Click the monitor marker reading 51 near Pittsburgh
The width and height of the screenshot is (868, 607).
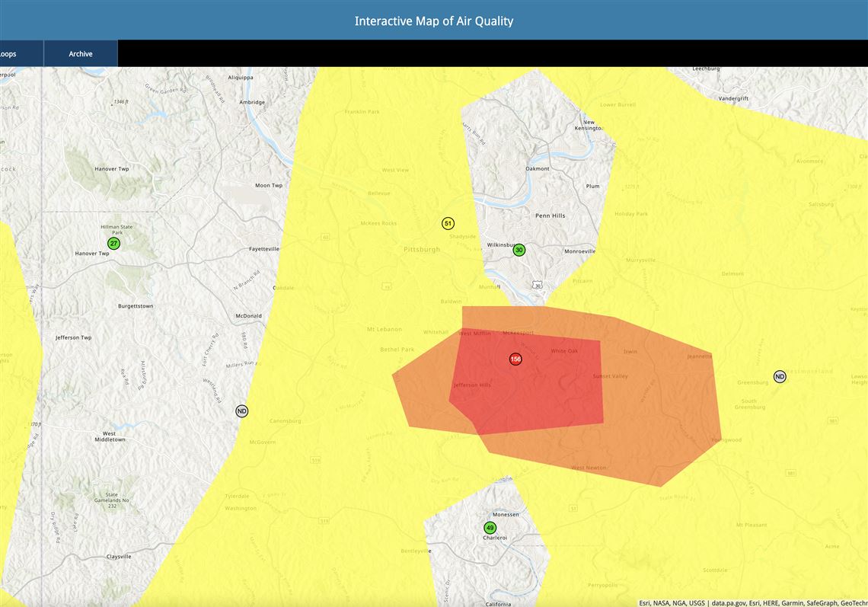[x=448, y=223]
